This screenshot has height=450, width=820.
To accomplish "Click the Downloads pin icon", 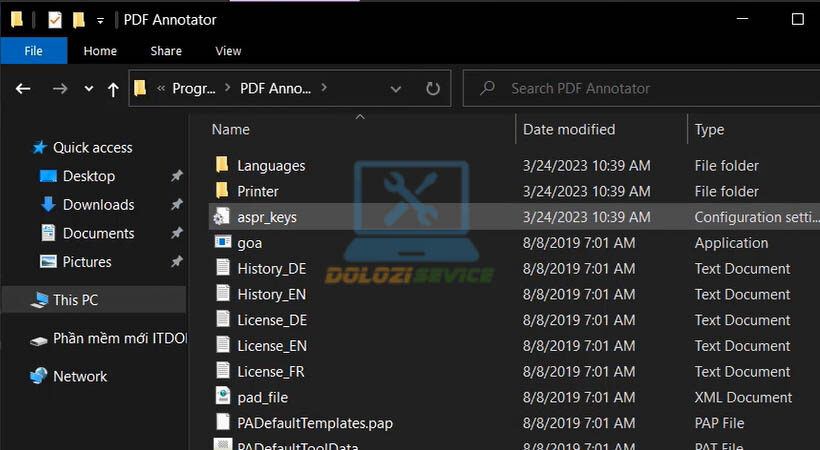I will [x=177, y=205].
